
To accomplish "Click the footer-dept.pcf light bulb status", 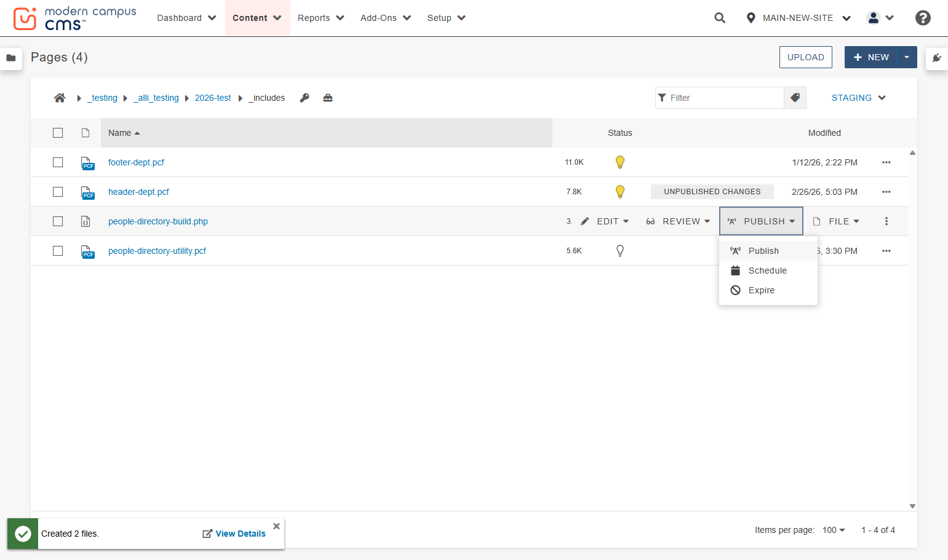I will click(x=620, y=162).
